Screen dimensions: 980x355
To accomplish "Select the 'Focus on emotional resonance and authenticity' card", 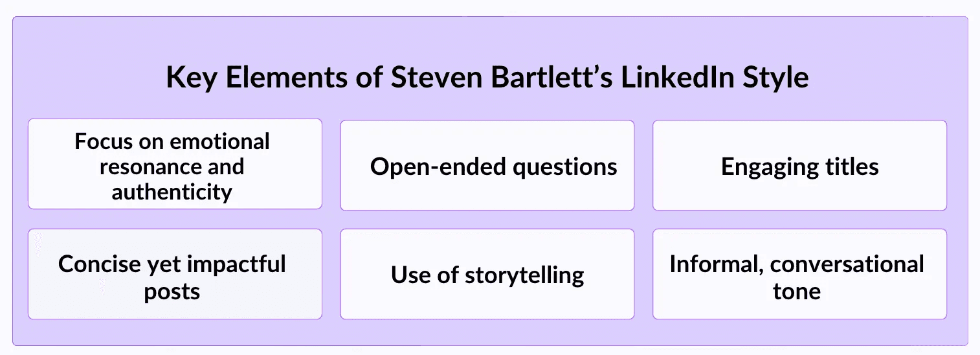I will (x=175, y=164).
